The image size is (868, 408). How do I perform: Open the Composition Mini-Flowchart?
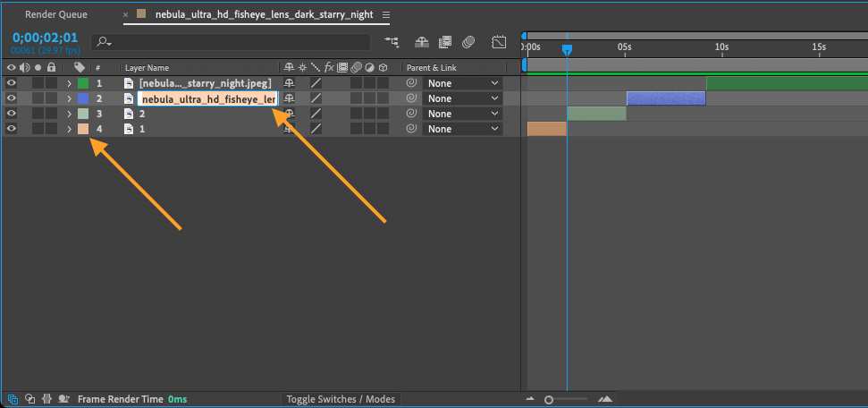coord(392,41)
